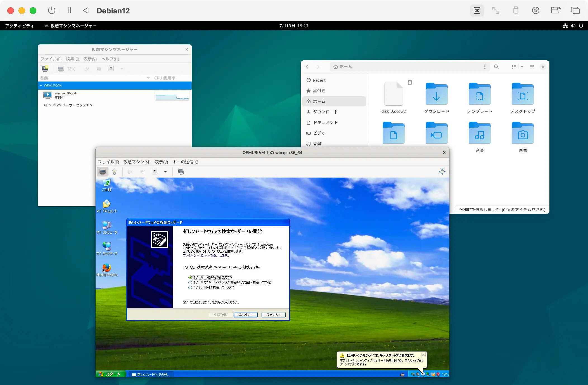Open the XP Recycle Bin desktop icon
588x385 pixels.
coord(106,185)
